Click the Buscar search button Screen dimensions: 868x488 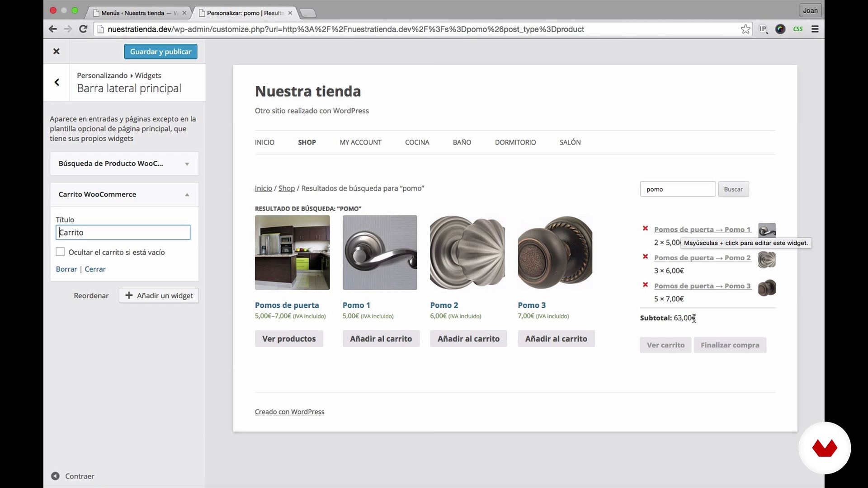[733, 189]
